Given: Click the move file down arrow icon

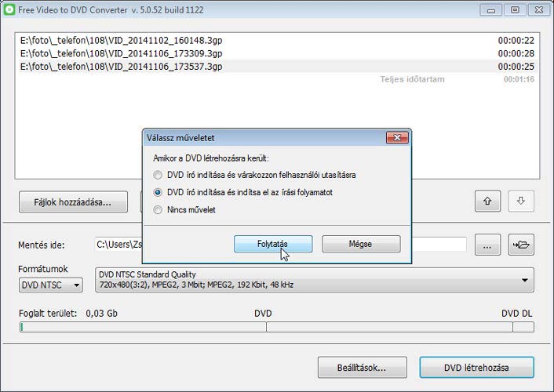Looking at the screenshot, I should 521,201.
